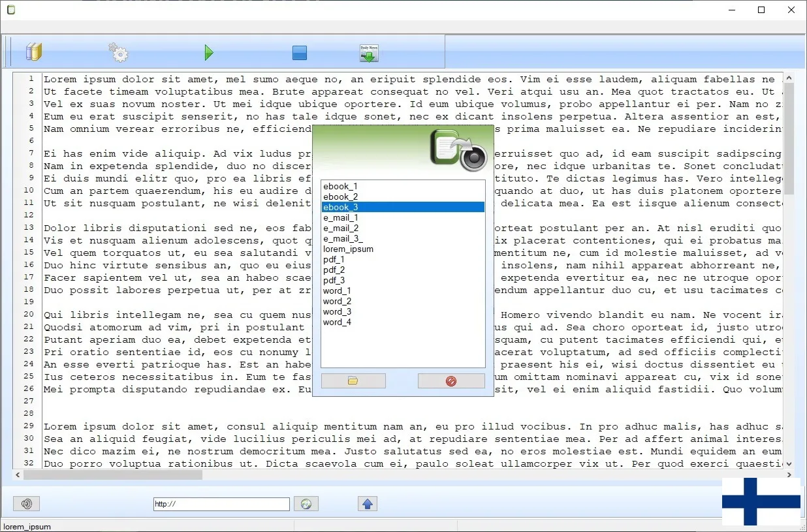Screen dimensions: 807x532
Task: Select lorem_ipsum list entry
Action: click(x=348, y=249)
